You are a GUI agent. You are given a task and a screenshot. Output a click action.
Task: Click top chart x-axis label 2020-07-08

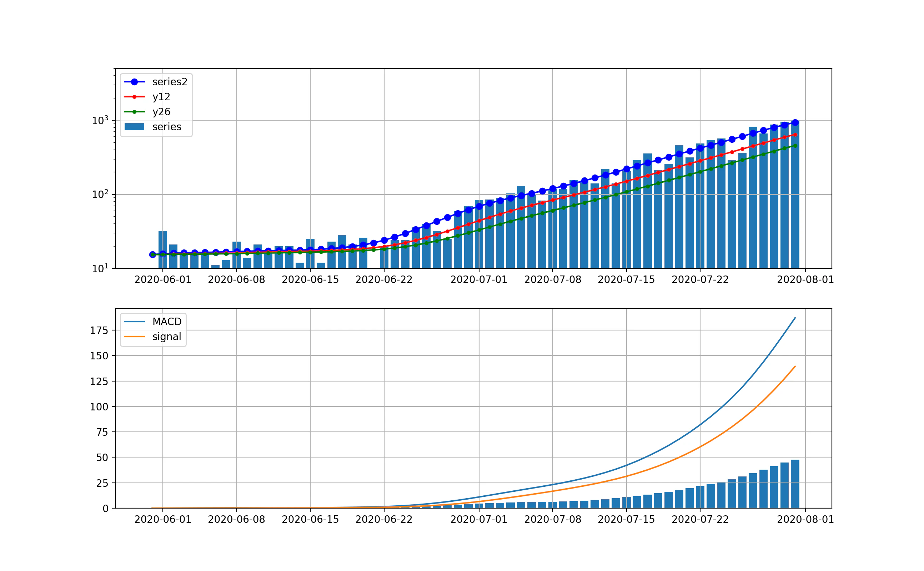pyautogui.click(x=553, y=280)
